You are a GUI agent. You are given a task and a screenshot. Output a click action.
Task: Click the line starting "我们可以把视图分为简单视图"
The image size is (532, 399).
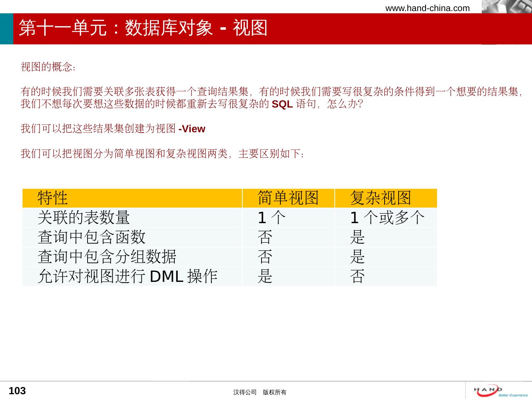[x=163, y=153]
